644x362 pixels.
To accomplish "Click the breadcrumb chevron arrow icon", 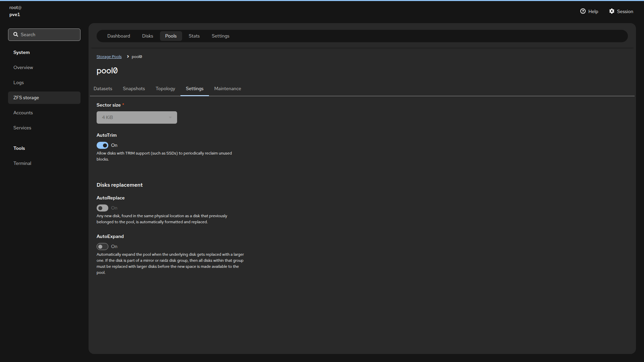I will [x=128, y=57].
